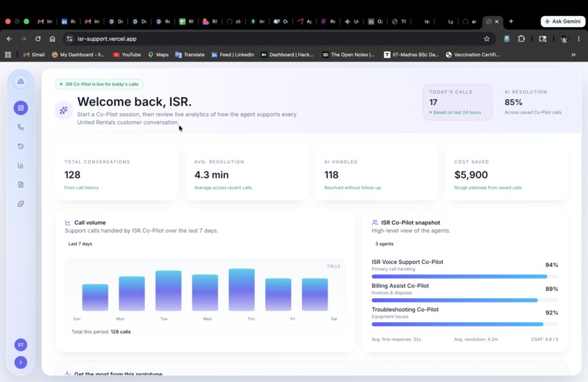Screen dimensions: 588x382
Task: Bookmark this page with the star icon
Action: point(487,39)
